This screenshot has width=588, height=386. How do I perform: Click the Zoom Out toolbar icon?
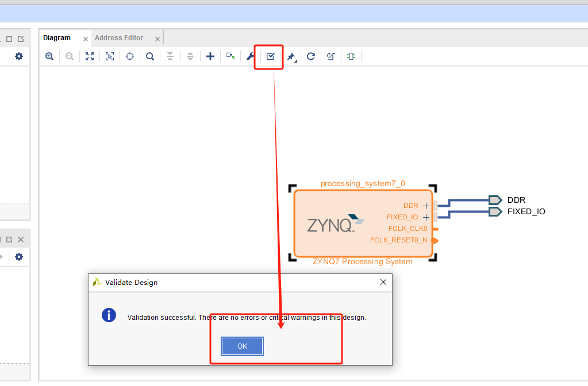tap(70, 56)
